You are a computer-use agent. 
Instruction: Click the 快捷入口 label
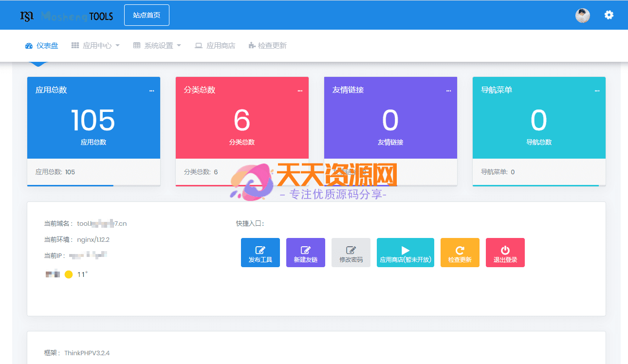coord(250,224)
